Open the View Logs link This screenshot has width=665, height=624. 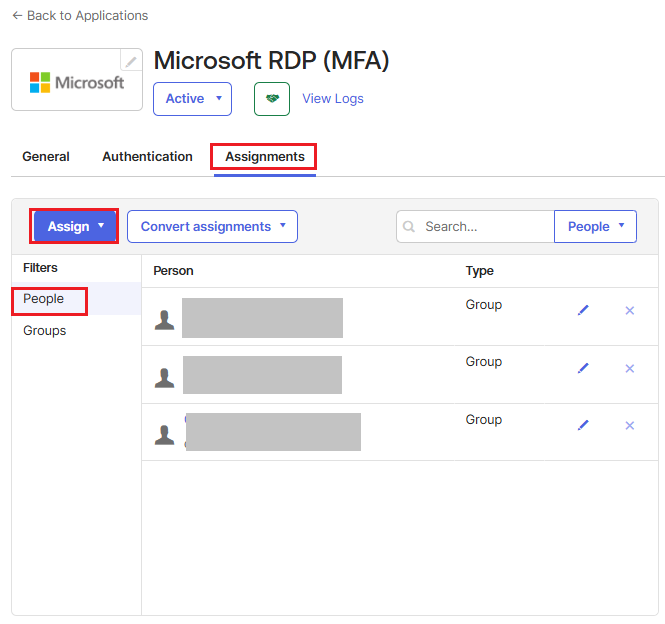tap(333, 99)
